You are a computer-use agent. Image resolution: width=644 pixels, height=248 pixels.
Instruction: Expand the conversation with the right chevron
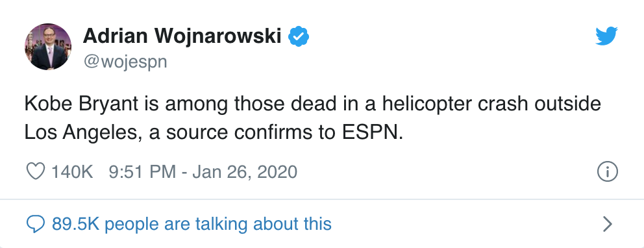coord(607,224)
